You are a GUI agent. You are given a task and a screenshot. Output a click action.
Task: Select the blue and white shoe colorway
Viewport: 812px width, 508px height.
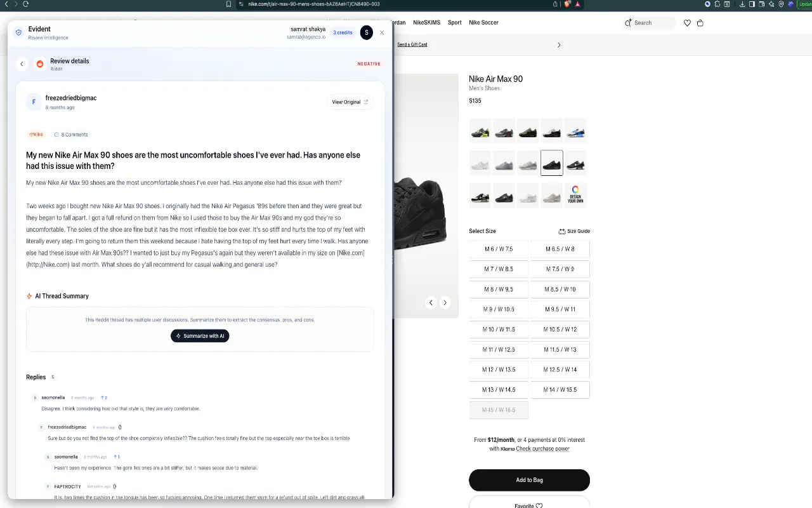pos(575,130)
